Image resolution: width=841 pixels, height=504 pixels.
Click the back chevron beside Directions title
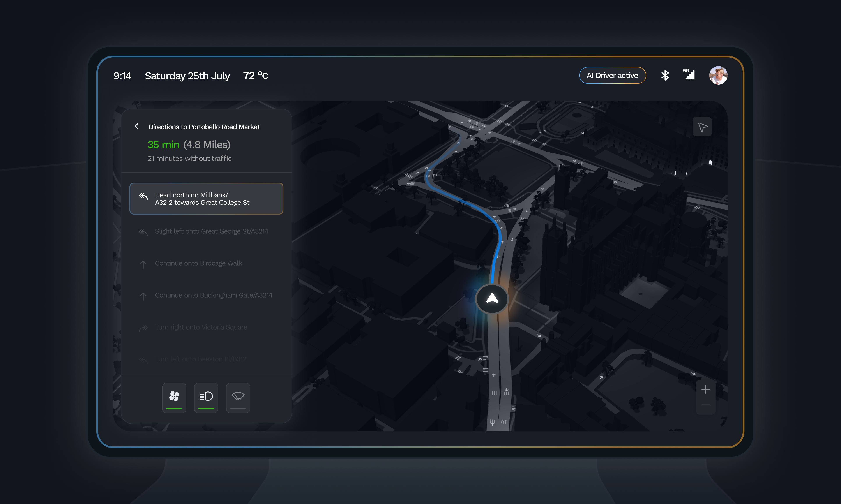136,126
